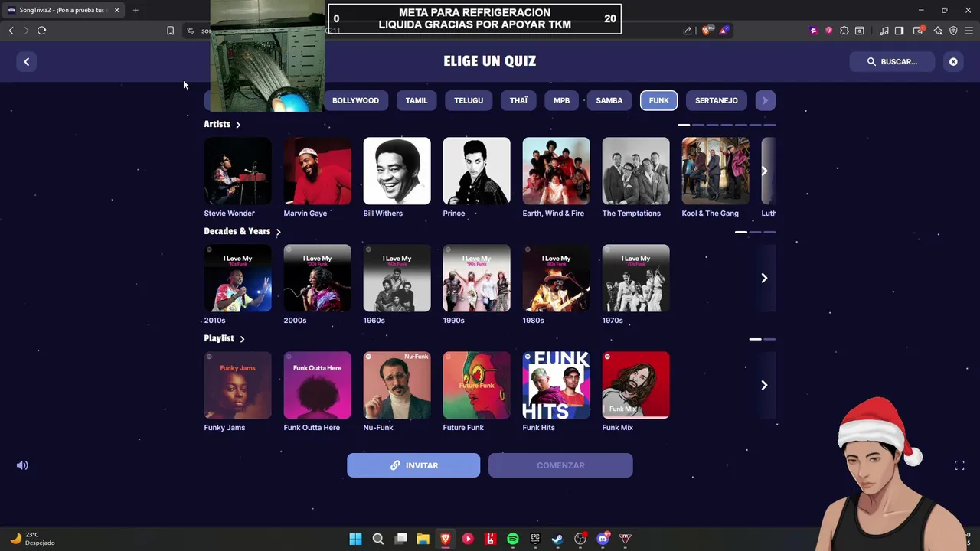This screenshot has height=551, width=980.
Task: Show more decades with the row arrow
Action: pos(764,279)
